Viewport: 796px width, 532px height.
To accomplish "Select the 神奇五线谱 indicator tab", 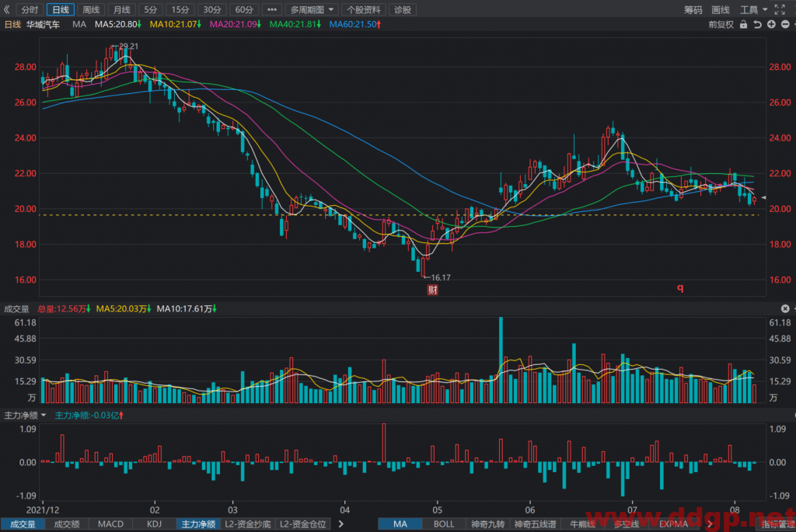I will tap(535, 524).
